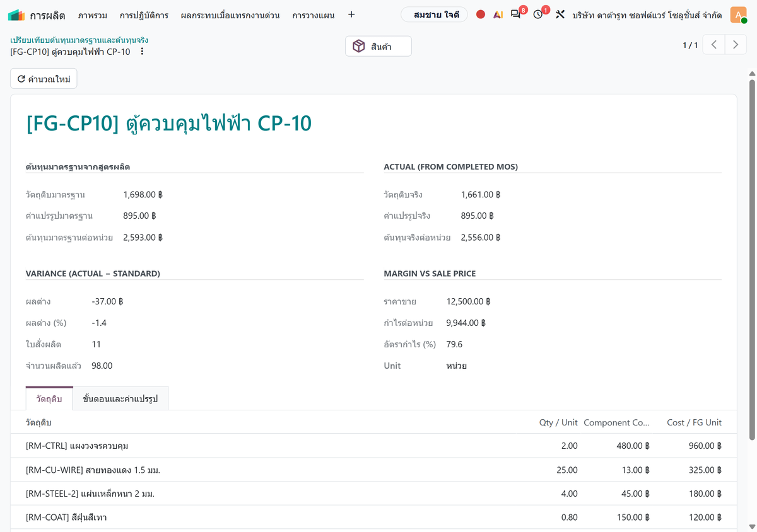Viewport: 757px width, 532px height.
Task: Click the unit profit 9,944.00 ฿
Action: tap(466, 323)
